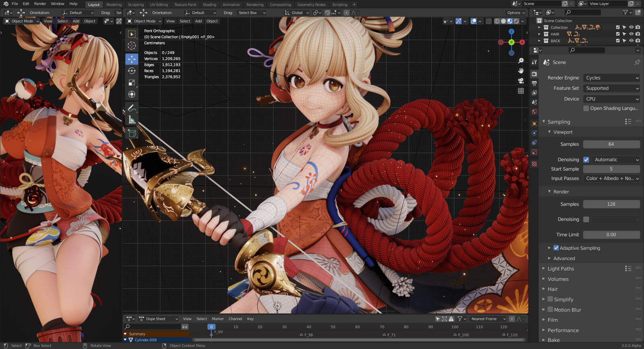This screenshot has width=644, height=349.
Task: Open the Feature Set dropdown showing Supported
Action: (611, 88)
